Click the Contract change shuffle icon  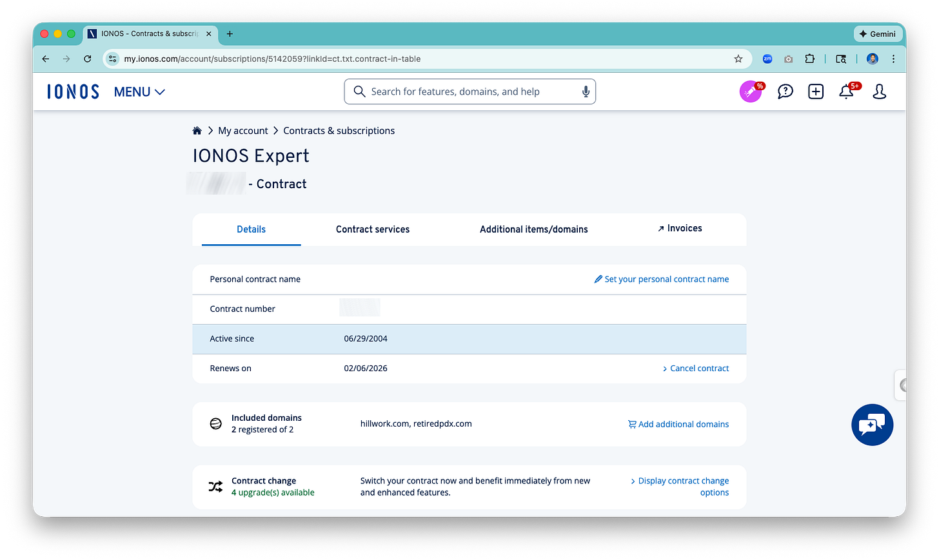[215, 487]
